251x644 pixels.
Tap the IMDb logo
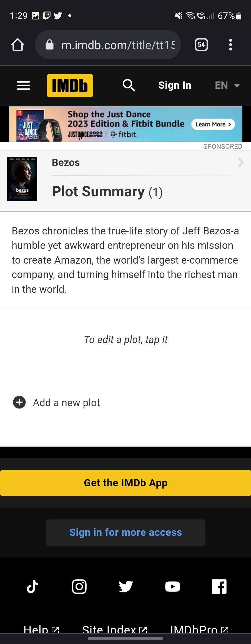(x=70, y=85)
